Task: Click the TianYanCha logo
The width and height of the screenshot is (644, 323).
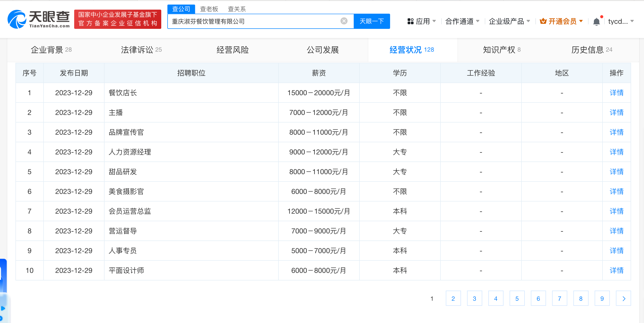Action: tap(38, 19)
